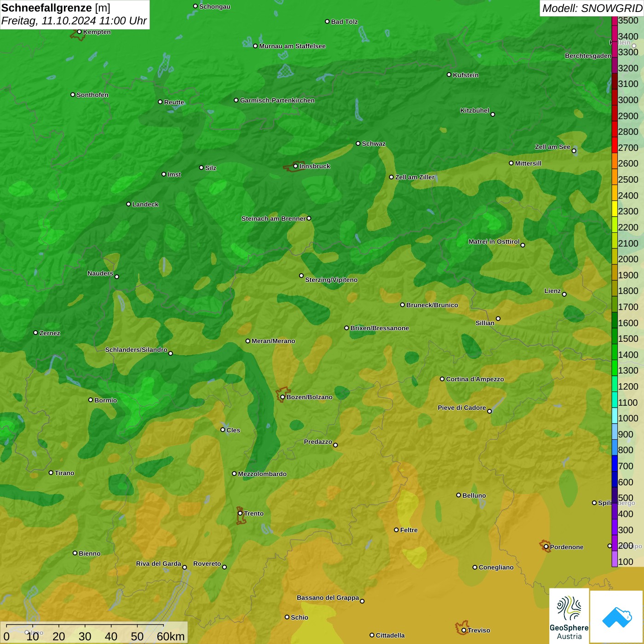Viewport: 644px width, 644px height.
Task: Select the Bozen/Bolzano map label
Action: pyautogui.click(x=309, y=397)
